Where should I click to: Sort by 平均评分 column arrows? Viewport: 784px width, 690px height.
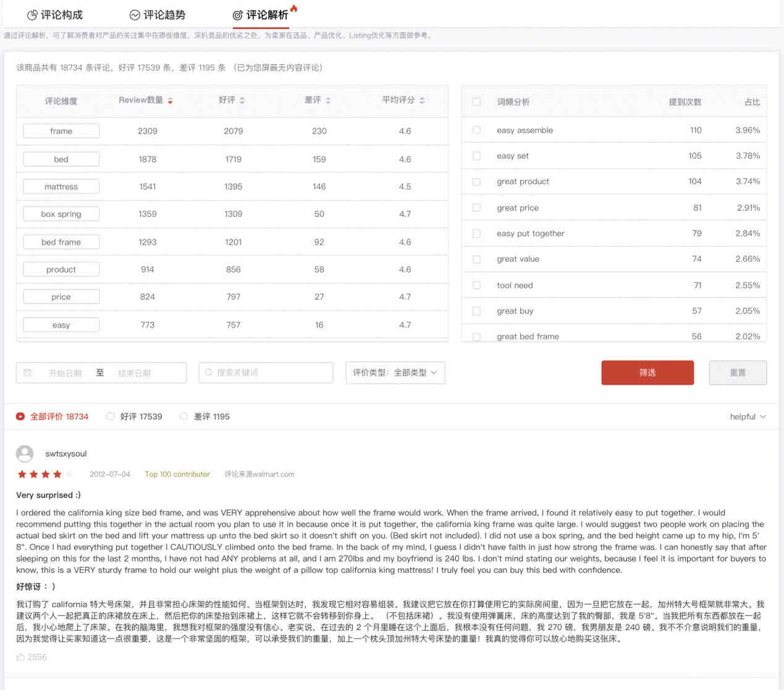422,100
